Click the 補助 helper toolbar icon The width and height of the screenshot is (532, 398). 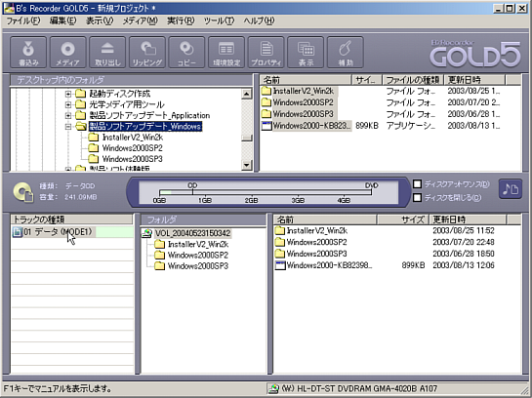pyautogui.click(x=346, y=53)
